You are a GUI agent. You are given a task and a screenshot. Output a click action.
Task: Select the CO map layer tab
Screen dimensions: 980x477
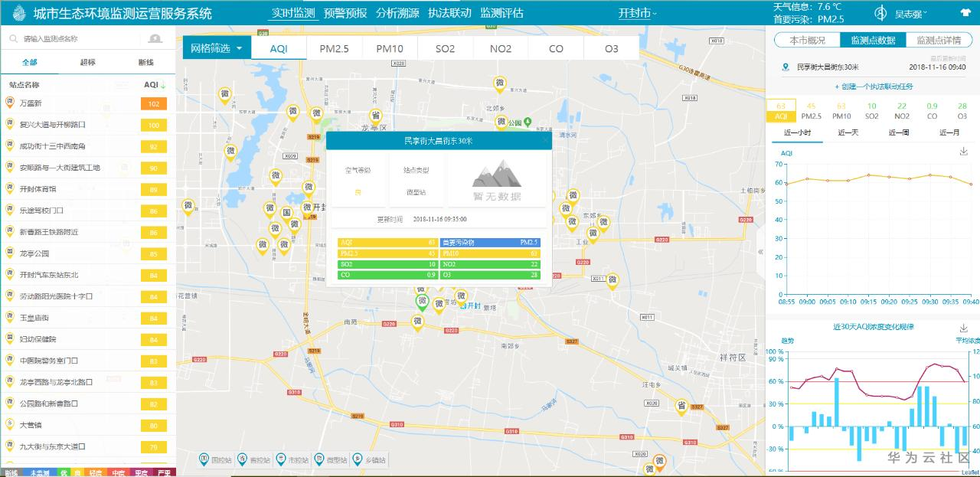(556, 48)
